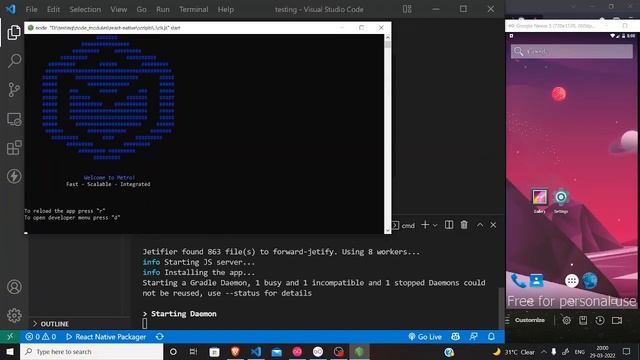Click the sync icon in status bar
Viewport: 640px width, 360px height.
click(x=160, y=337)
